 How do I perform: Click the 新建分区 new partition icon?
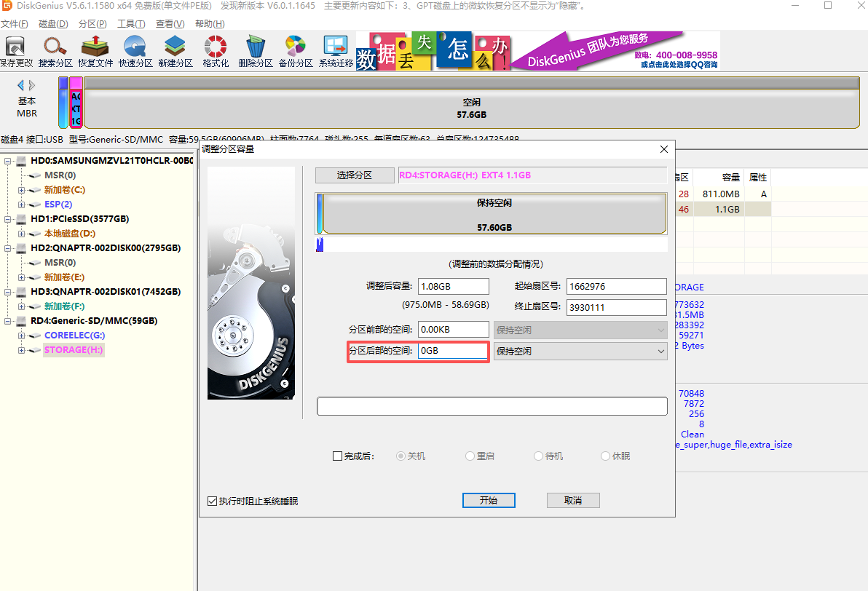coord(175,51)
